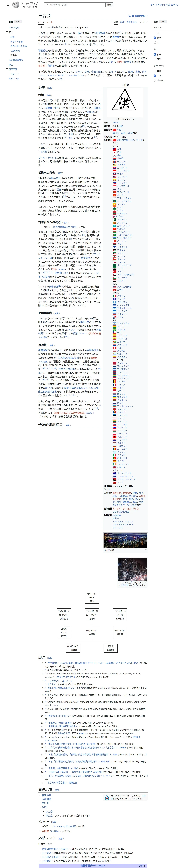This screenshot has width=186, height=868.
Task: Click the flag icon beside アメリカ合衆国
Action: tap(114, 287)
